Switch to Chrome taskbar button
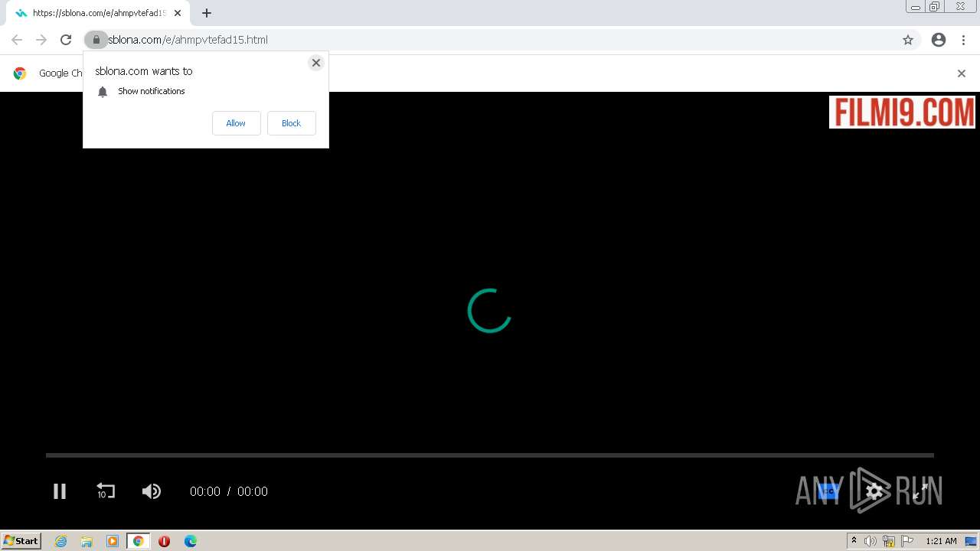This screenshot has width=980, height=551. pos(139,541)
